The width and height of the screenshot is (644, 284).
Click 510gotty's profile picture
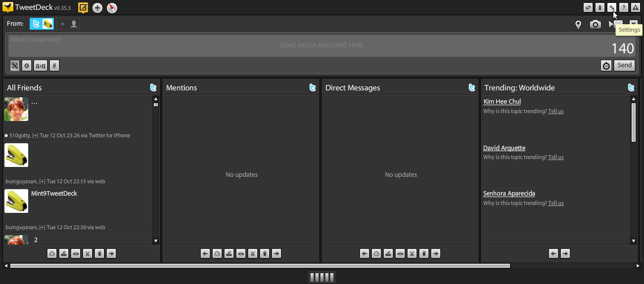pyautogui.click(x=16, y=109)
